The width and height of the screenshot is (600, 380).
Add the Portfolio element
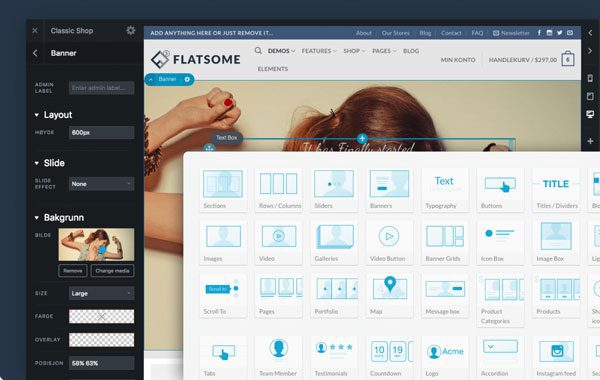pyautogui.click(x=334, y=295)
